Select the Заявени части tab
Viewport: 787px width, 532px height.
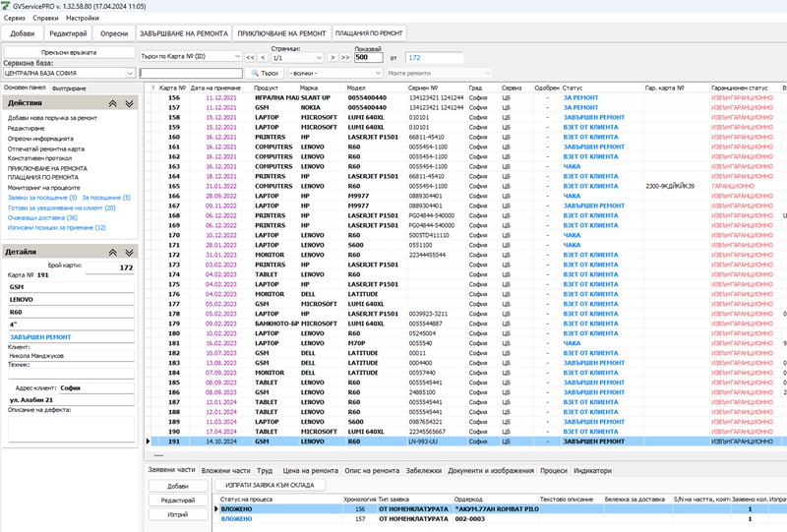pos(171,470)
